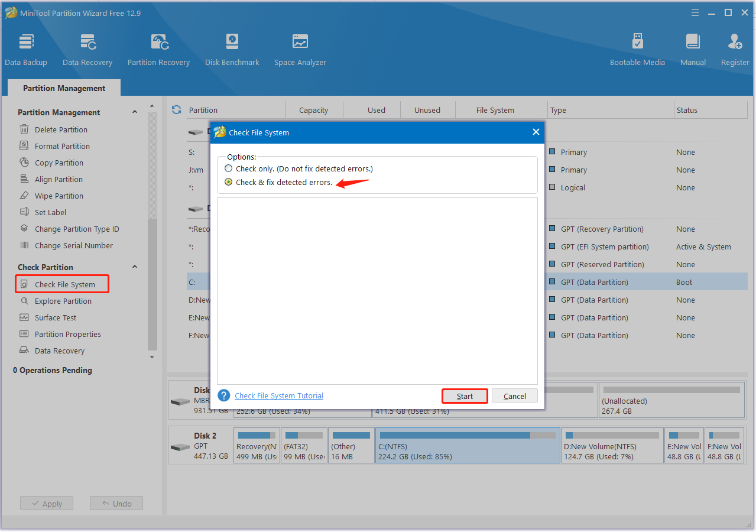Open Space Analyzer
This screenshot has height=532, width=756.
[x=300, y=50]
